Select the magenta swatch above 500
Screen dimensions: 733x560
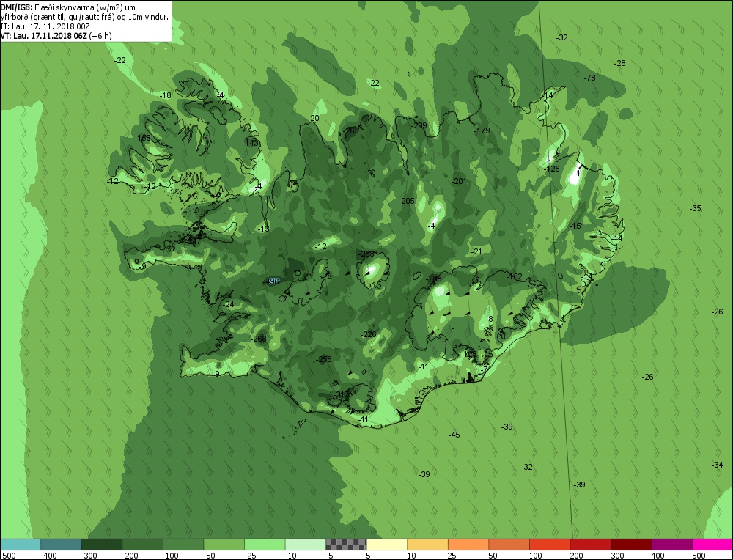(x=712, y=545)
